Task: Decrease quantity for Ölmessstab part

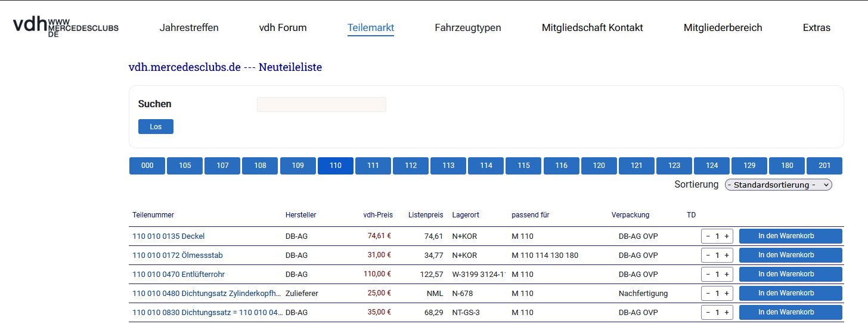Action: coord(708,256)
